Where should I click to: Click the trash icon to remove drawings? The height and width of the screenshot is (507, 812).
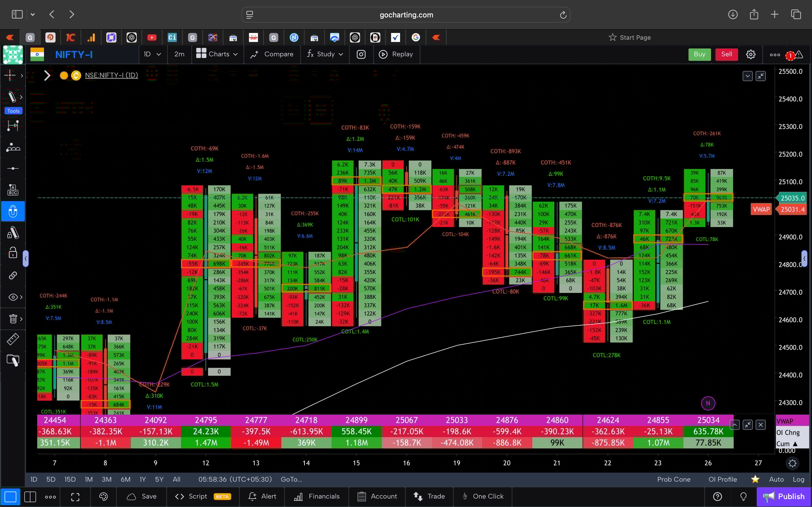[x=13, y=319]
